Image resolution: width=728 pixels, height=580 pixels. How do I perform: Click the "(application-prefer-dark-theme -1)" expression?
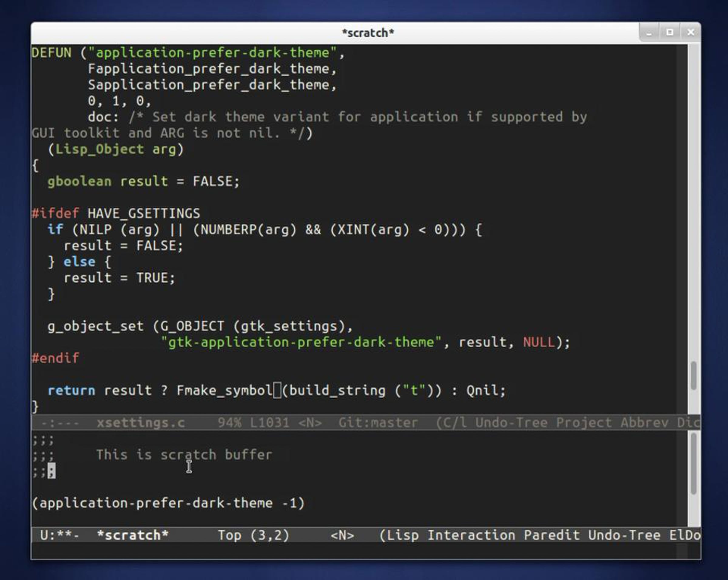click(x=168, y=503)
